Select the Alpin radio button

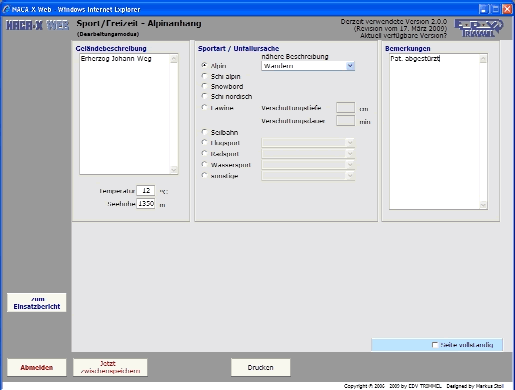point(205,65)
